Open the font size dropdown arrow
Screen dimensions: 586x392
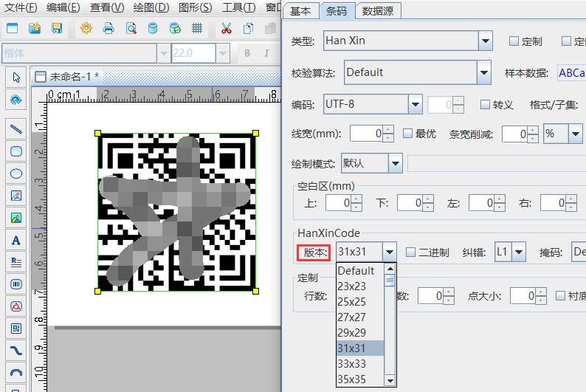click(x=223, y=53)
